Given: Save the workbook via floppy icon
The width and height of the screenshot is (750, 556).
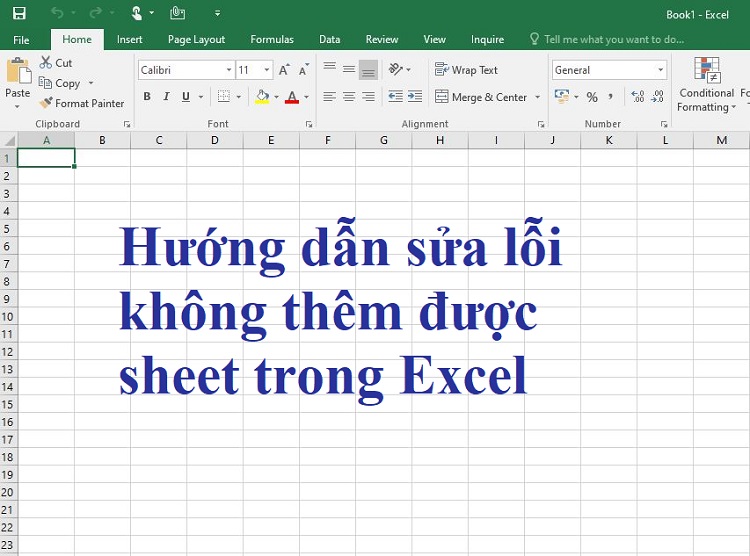Looking at the screenshot, I should 19,13.
